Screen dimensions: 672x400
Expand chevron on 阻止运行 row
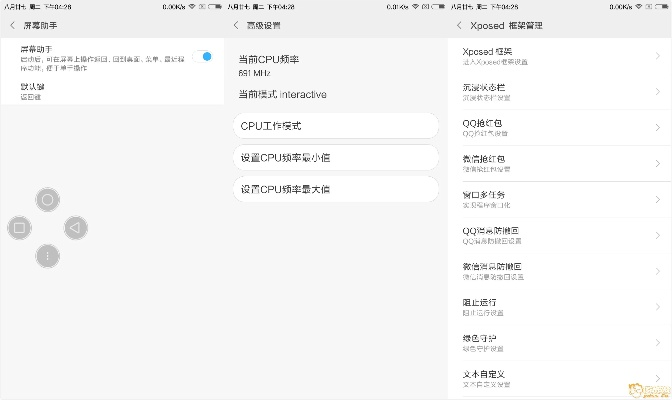pyautogui.click(x=657, y=307)
